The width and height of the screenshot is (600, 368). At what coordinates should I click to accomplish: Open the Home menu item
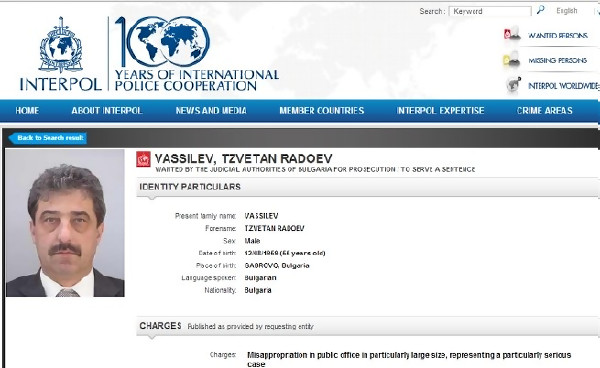tap(27, 111)
